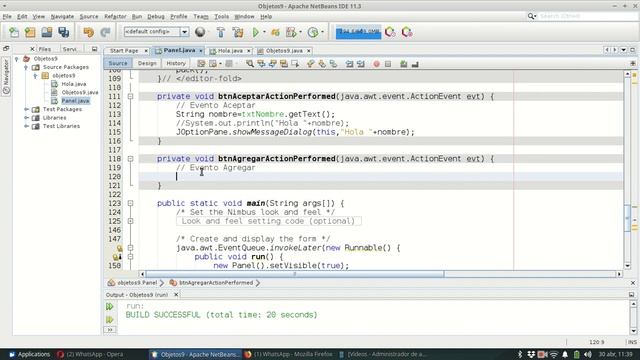Viewport: 640px width, 360px height.
Task: Click btnAgregarActionPerformed in the breadcrumb bar
Action: [x=216, y=283]
